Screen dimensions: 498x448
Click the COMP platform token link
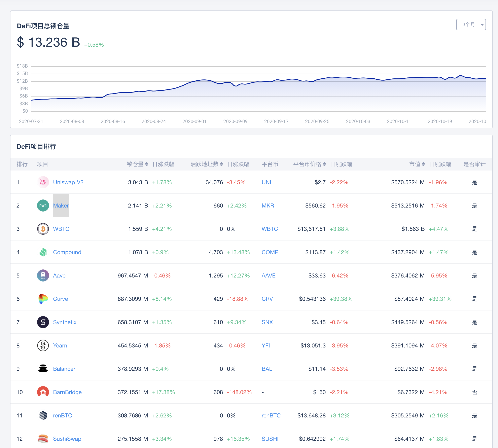tap(270, 252)
